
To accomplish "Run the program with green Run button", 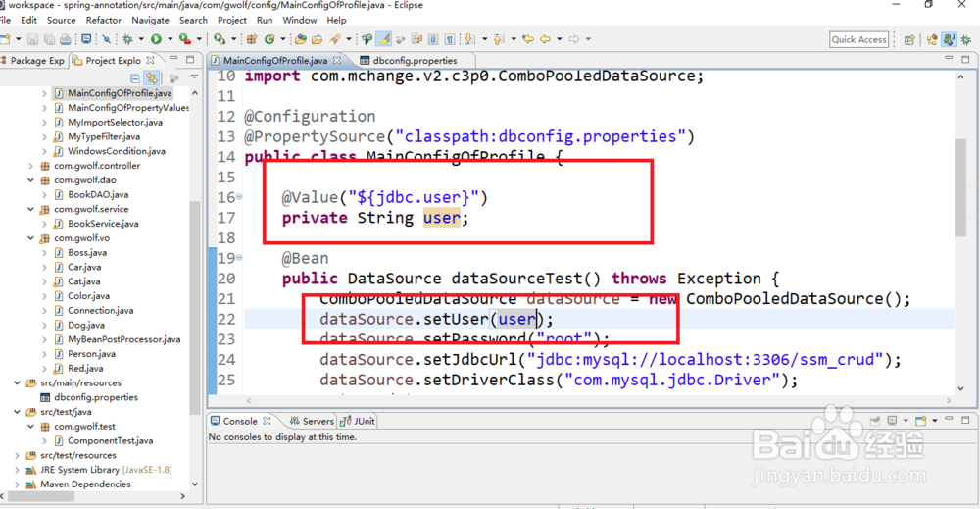I will tap(156, 39).
